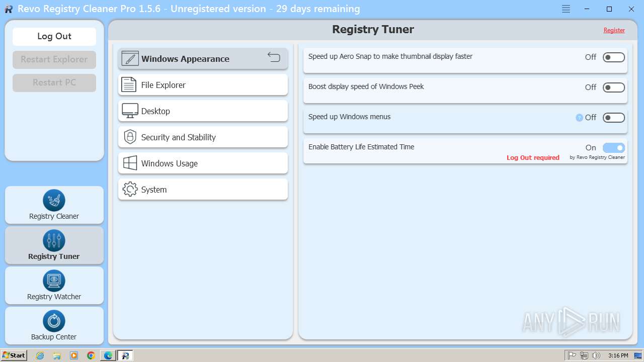Open the hamburger menu in title bar
This screenshot has height=362, width=644.
pyautogui.click(x=566, y=9)
